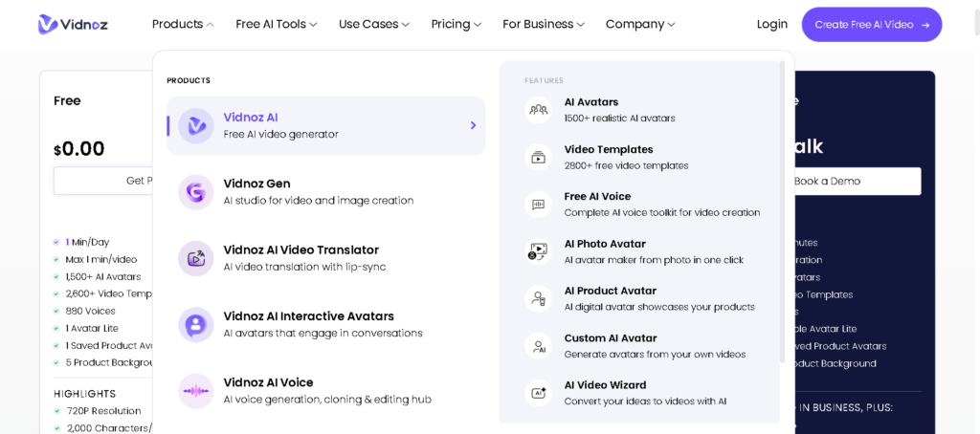
Task: Click the Vidnoz AI Interactive Avatars icon
Action: [x=196, y=325]
